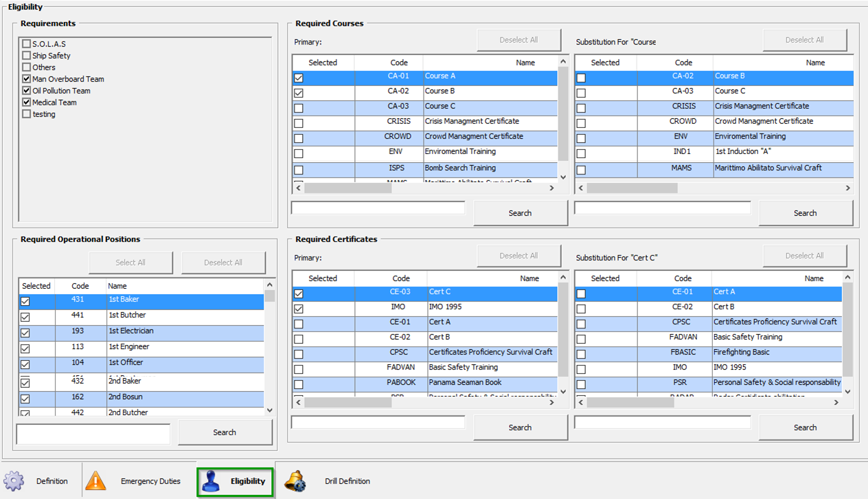The width and height of the screenshot is (868, 499).
Task: Click the search input field below operational positions
Action: click(x=93, y=434)
